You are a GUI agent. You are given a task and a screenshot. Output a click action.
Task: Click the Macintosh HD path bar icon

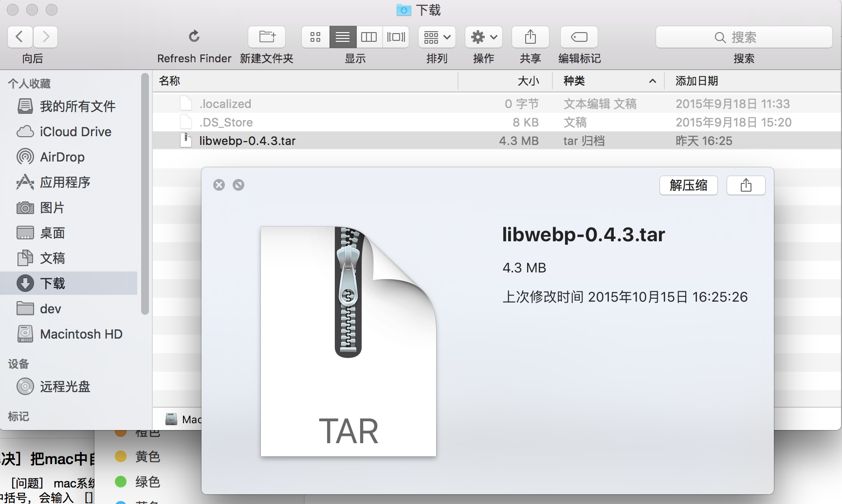point(171,419)
